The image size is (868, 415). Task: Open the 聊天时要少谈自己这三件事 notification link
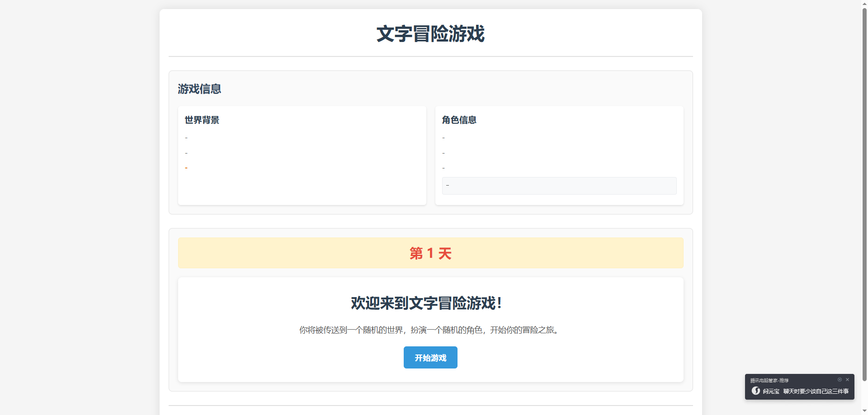point(816,392)
